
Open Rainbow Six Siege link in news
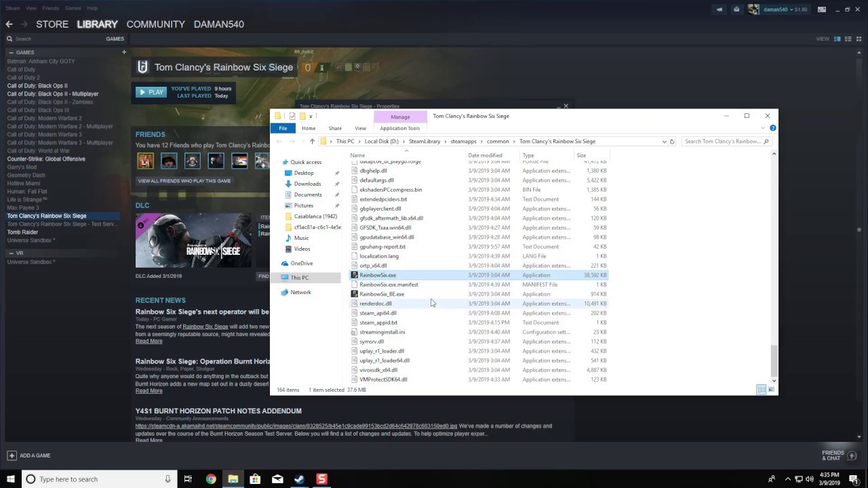tap(205, 327)
